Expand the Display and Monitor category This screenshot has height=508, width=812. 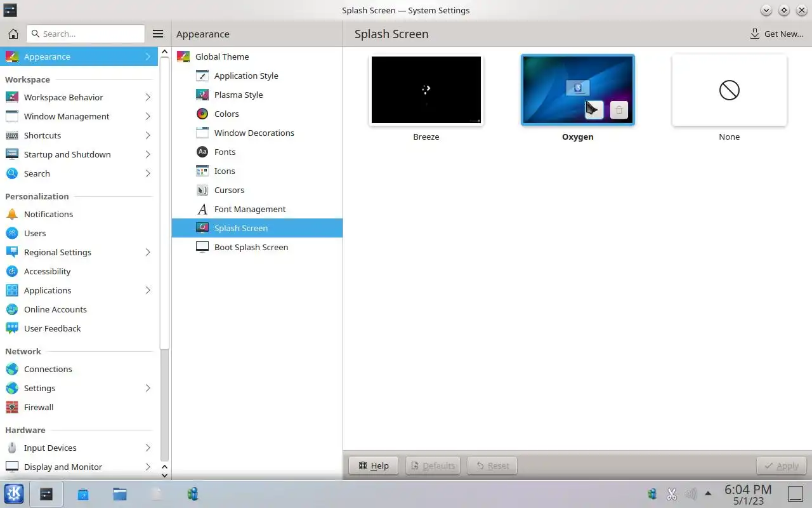point(148,467)
